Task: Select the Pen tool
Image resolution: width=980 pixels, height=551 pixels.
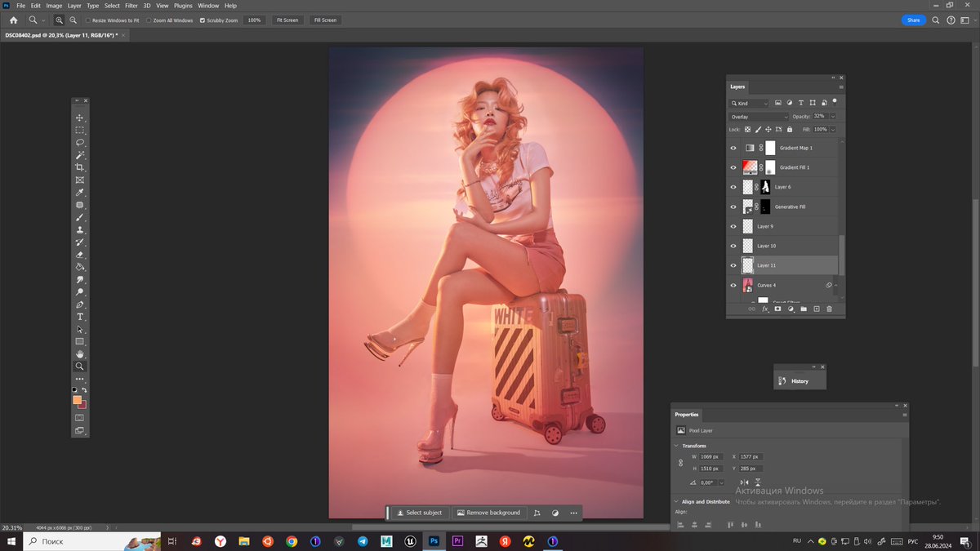Action: click(80, 304)
